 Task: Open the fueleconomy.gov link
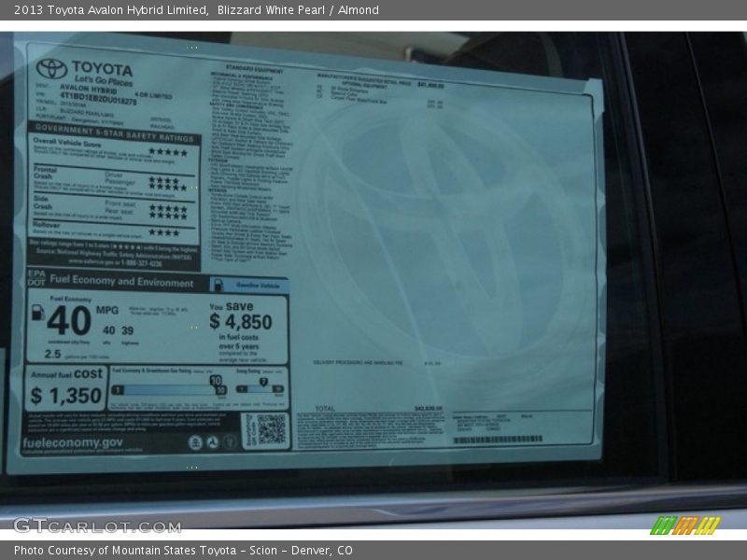tap(73, 443)
